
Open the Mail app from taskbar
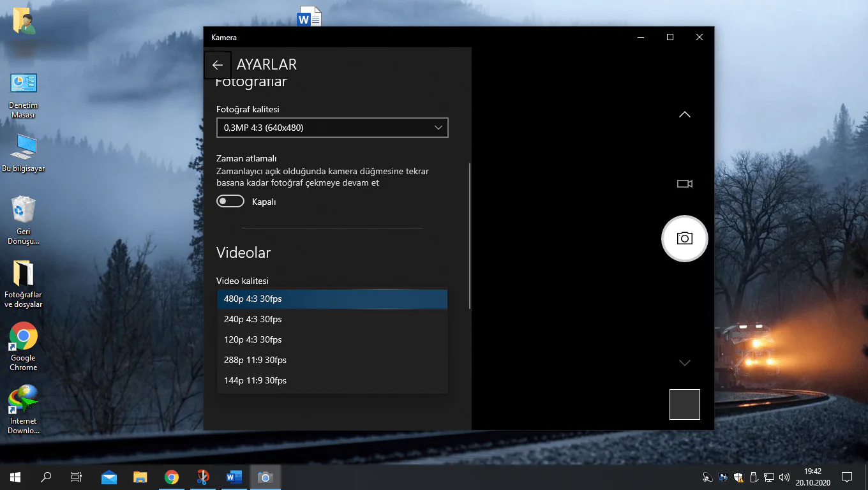(109, 477)
